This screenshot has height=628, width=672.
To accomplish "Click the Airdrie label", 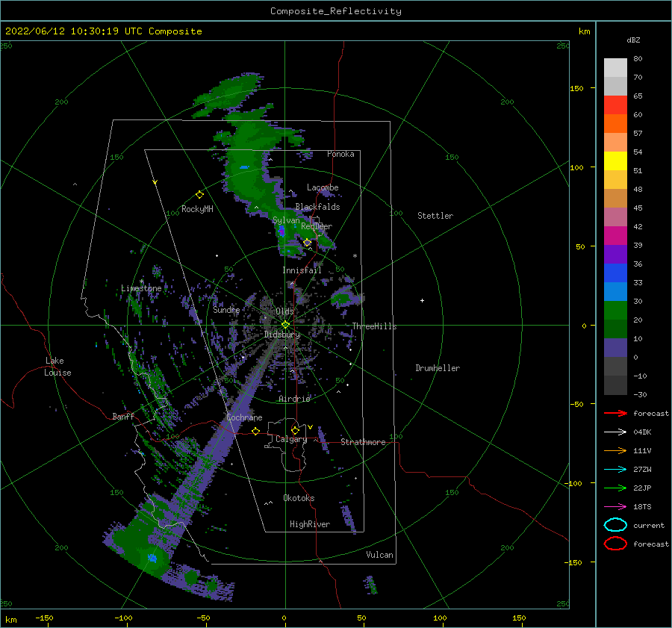I will [294, 399].
